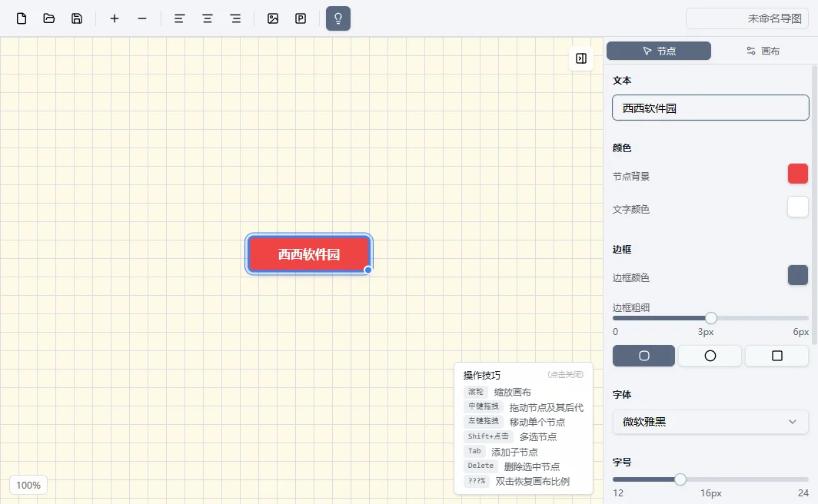Click the 操作技巧 heading text
Image resolution: width=818 pixels, height=504 pixels.
coord(481,375)
